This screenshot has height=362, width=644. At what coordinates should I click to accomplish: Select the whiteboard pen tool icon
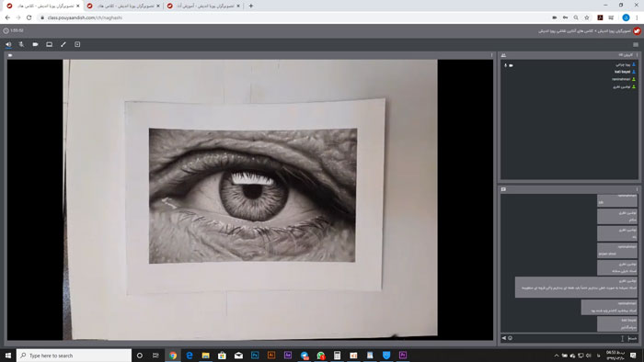tap(63, 44)
